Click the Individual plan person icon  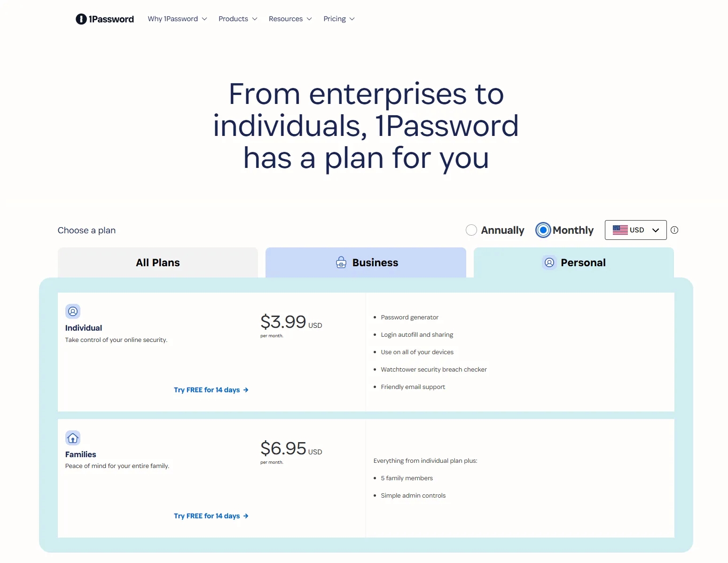73,311
